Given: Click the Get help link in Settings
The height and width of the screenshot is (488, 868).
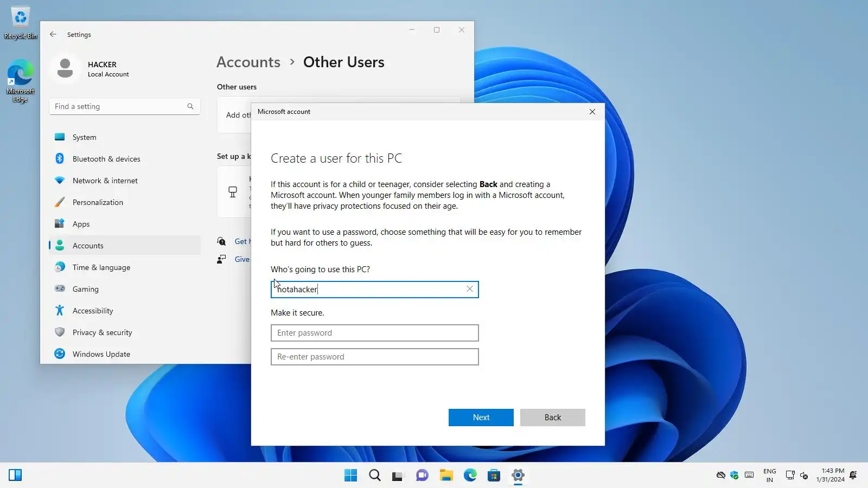Looking at the screenshot, I should [x=242, y=241].
